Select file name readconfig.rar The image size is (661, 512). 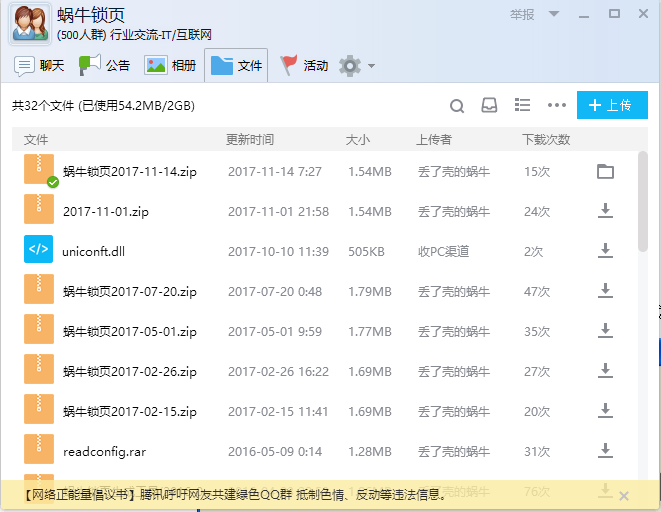tap(105, 452)
